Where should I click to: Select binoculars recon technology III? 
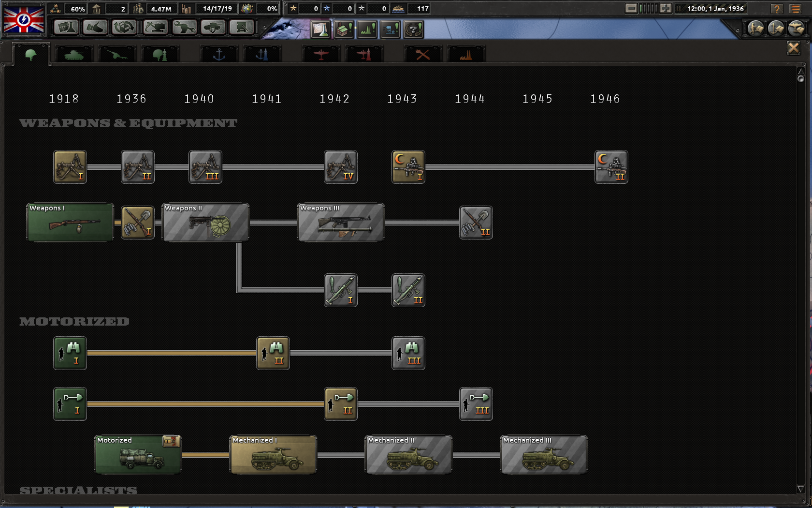tap(408, 353)
